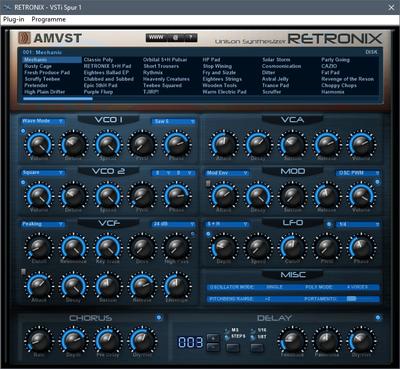Click the VCO 1 Detune knob
Screen dimensions: 400x369
pyautogui.click(x=73, y=145)
